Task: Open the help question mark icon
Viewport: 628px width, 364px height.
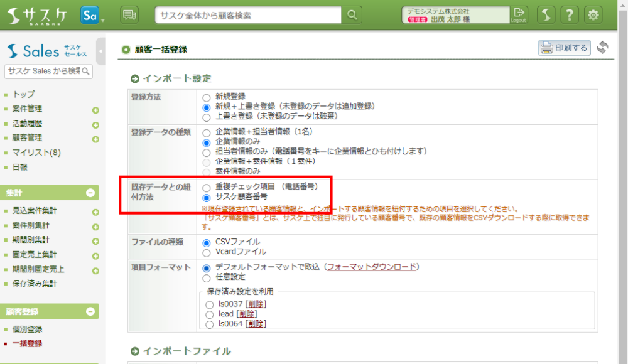Action: point(570,15)
